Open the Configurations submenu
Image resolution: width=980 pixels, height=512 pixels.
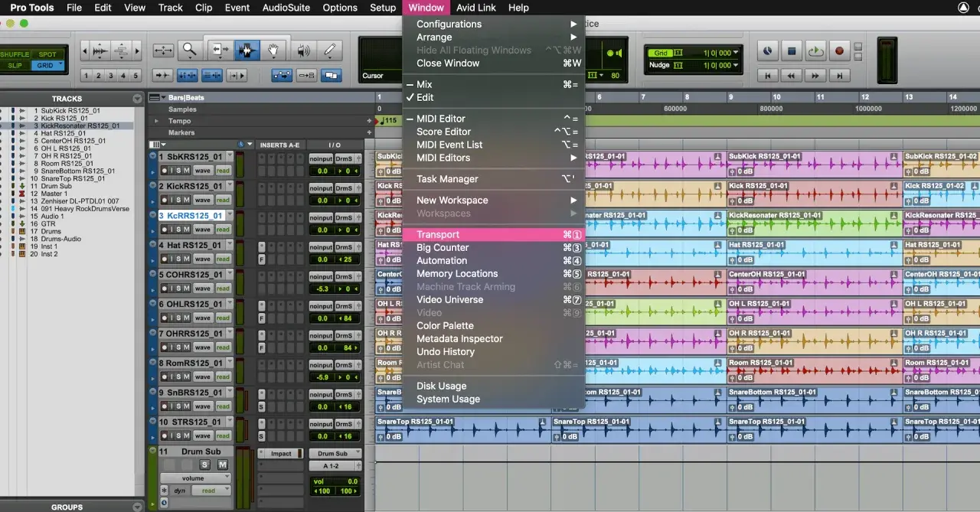pos(494,24)
